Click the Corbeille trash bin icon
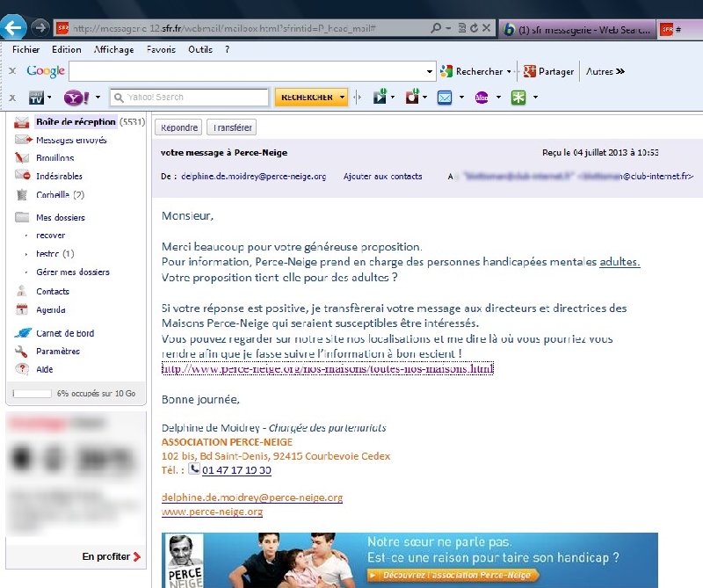This screenshot has width=703, height=588. point(21,194)
